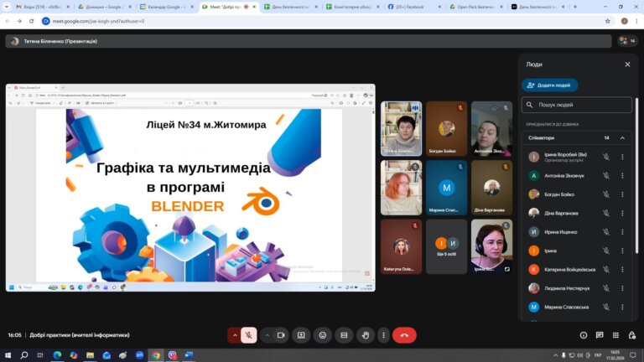644x362 pixels.
Task: Click participant name Ирина Ищенко in list
Action: (560, 232)
